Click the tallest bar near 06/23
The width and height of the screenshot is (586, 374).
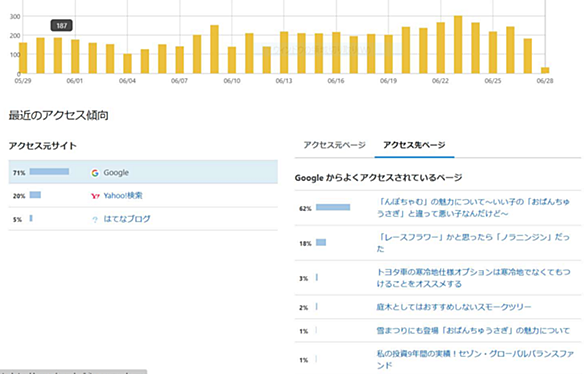(458, 44)
